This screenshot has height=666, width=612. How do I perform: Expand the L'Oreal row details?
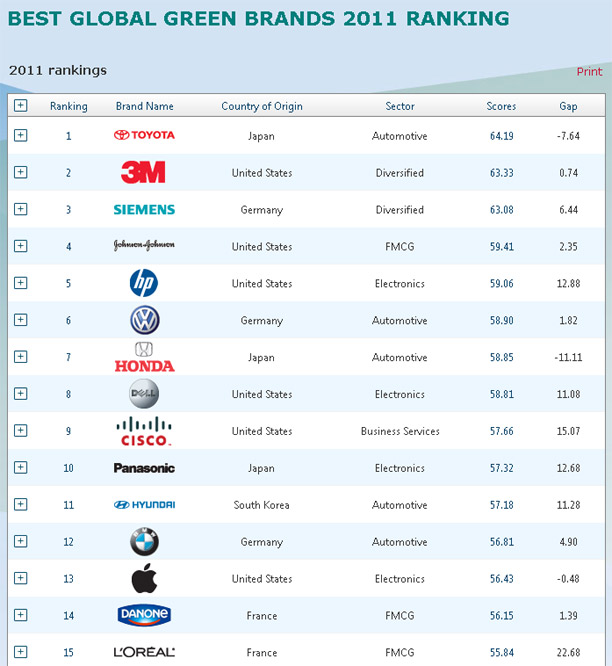(x=21, y=652)
